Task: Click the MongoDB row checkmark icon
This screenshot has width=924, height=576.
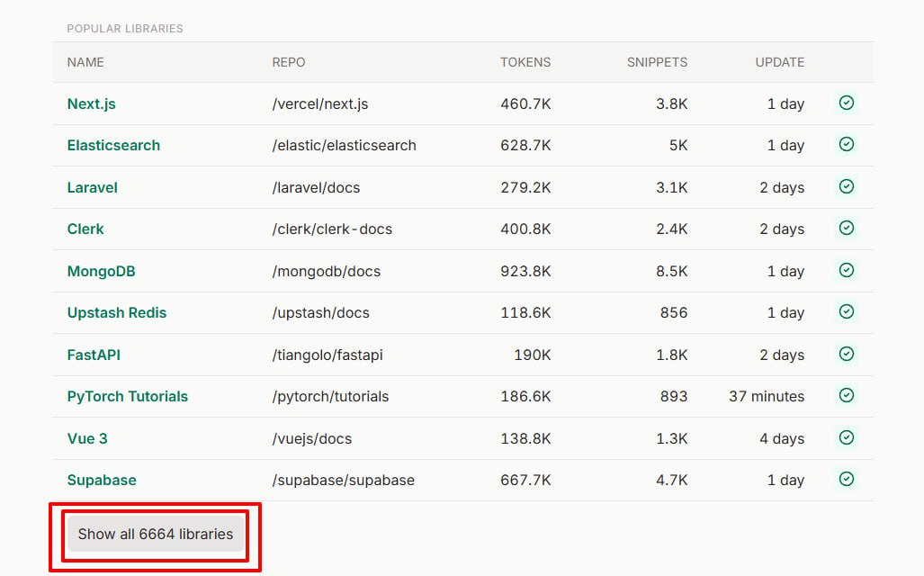Action: click(846, 270)
